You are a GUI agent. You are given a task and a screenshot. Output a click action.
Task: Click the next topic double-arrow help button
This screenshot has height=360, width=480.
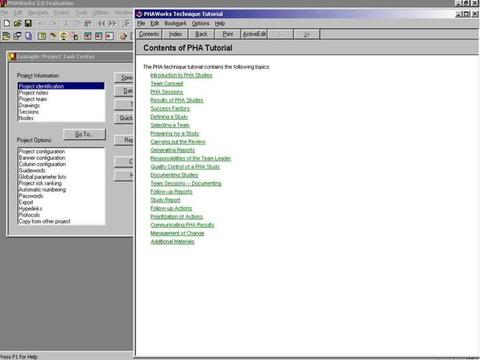(x=307, y=34)
